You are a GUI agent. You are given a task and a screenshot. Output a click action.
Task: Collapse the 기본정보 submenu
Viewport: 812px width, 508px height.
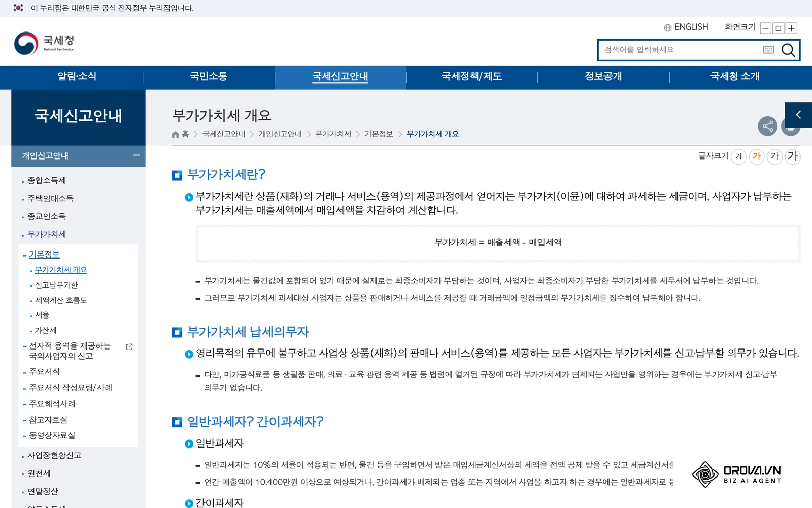coord(44,255)
